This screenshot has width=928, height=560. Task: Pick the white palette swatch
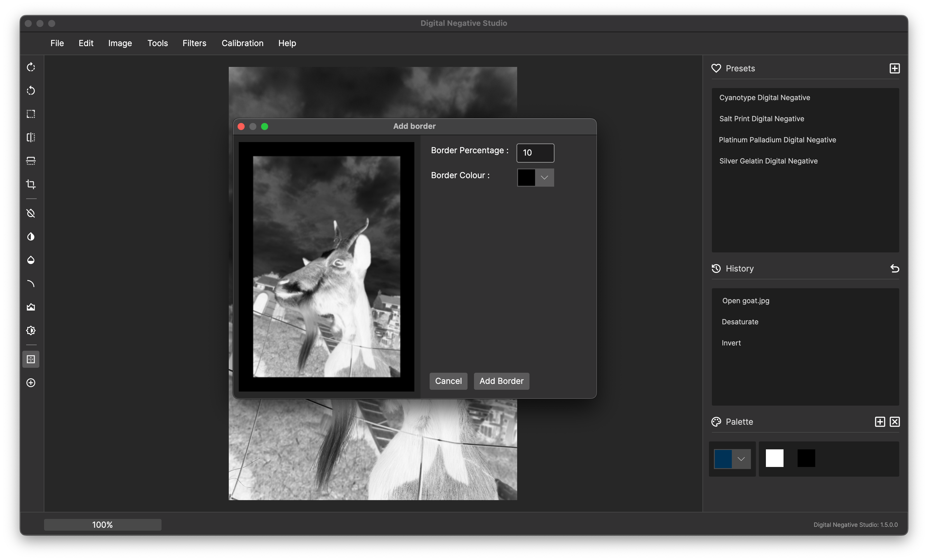(774, 458)
